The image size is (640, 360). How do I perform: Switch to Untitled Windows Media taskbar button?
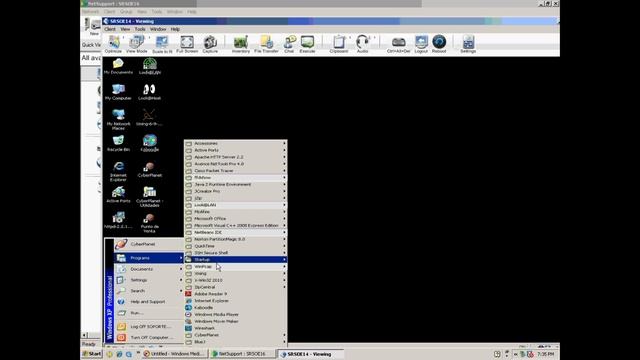pyautogui.click(x=174, y=354)
